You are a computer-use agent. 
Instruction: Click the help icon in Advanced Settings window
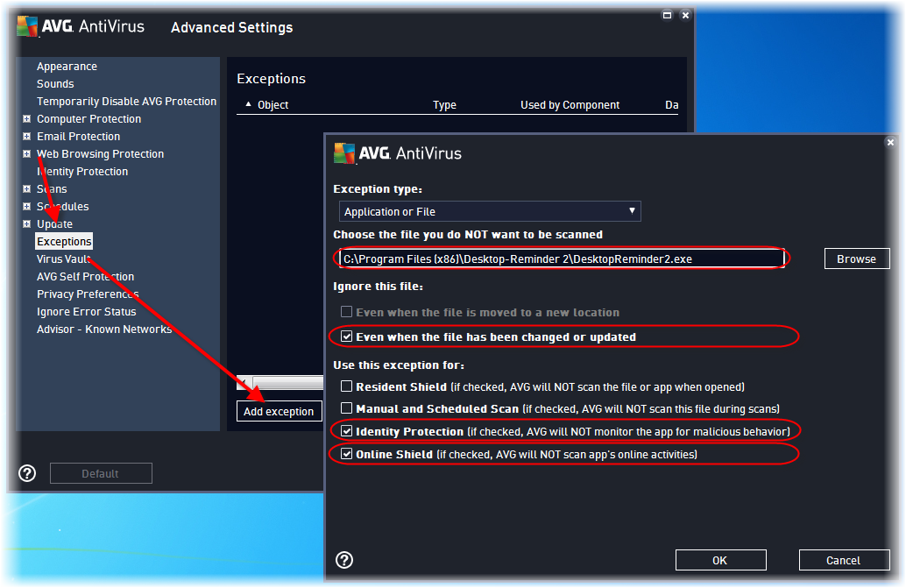point(27,473)
